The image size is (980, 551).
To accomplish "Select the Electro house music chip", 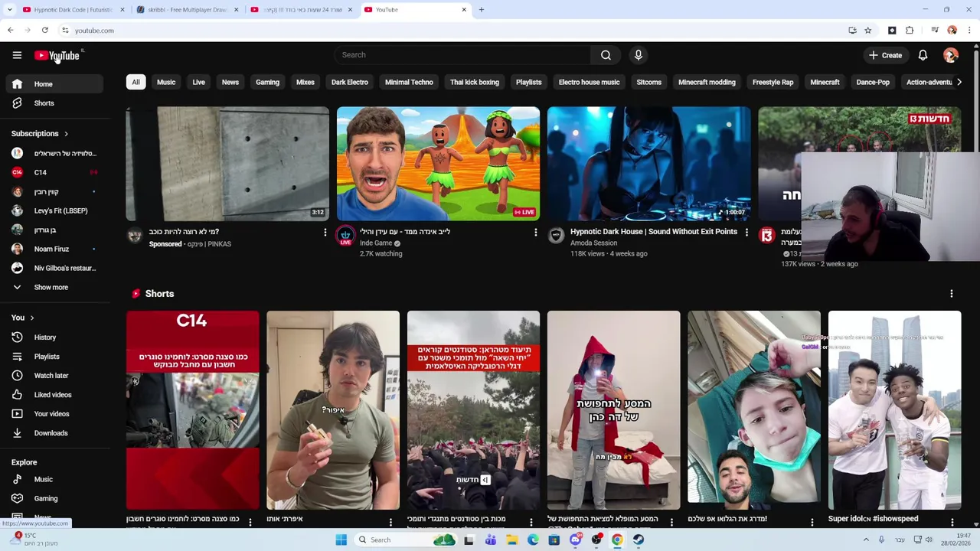I will click(589, 82).
